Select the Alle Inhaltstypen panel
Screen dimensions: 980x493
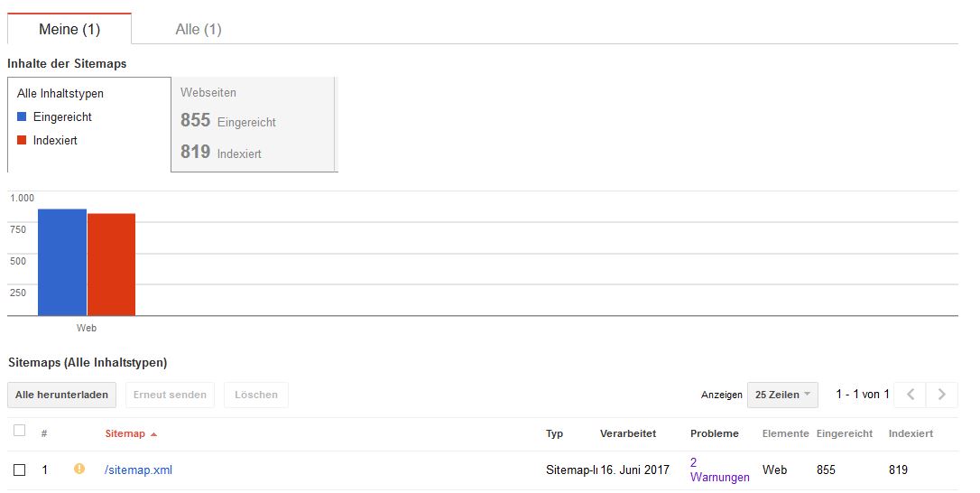[x=88, y=124]
